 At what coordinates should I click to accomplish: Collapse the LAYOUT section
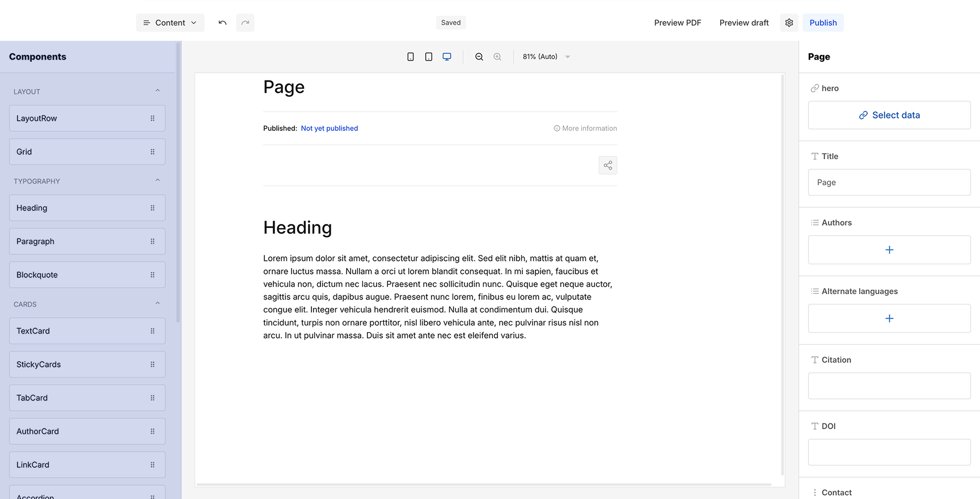tap(158, 91)
